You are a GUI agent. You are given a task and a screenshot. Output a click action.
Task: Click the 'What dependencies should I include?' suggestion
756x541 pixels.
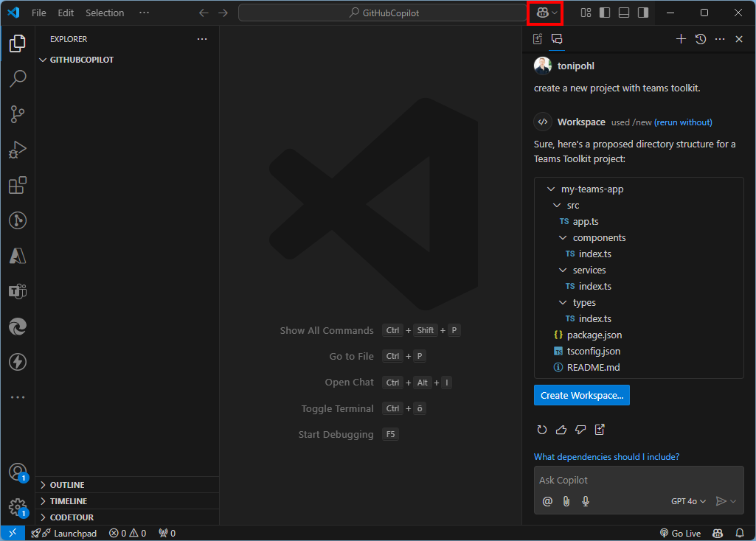[606, 456]
